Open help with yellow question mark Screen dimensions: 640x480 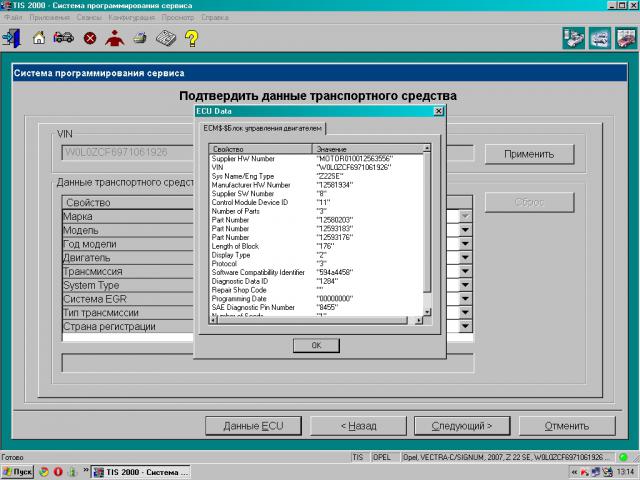[191, 38]
